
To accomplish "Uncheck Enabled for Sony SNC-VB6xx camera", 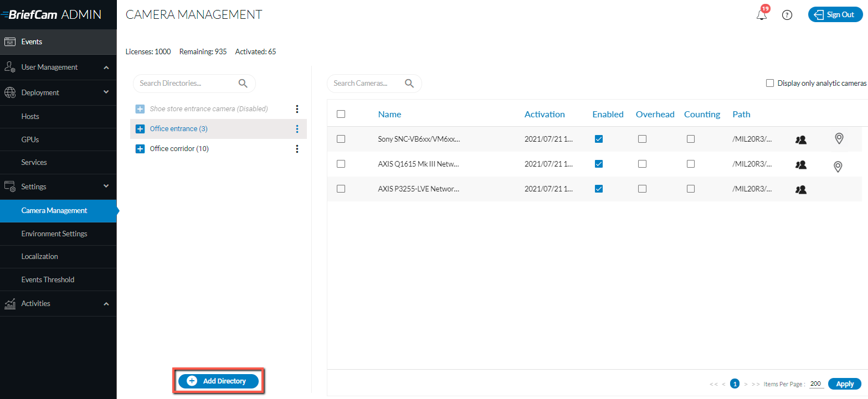I will click(x=599, y=139).
